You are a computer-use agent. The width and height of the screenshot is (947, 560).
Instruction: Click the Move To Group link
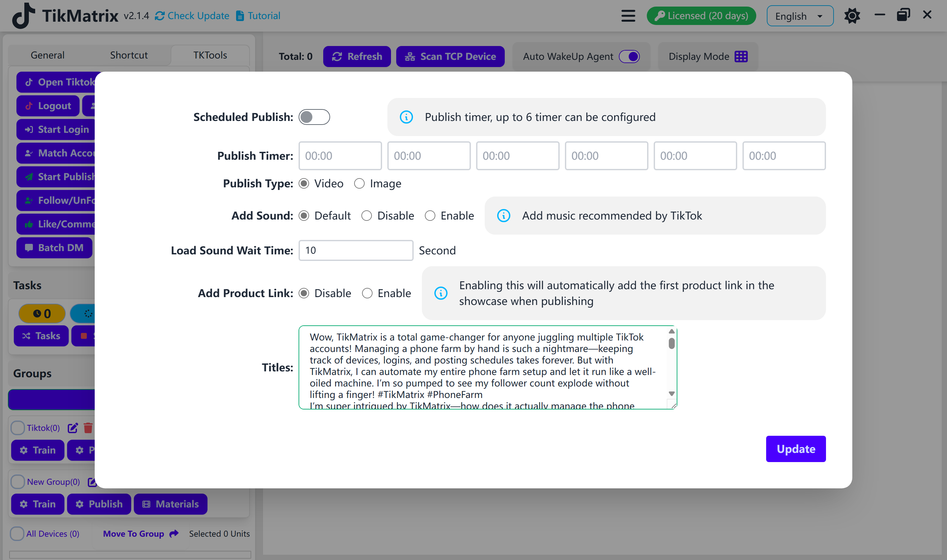tap(134, 534)
